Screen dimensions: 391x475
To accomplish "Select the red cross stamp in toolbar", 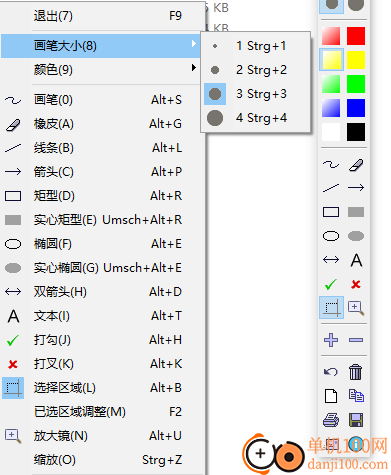I will click(356, 284).
